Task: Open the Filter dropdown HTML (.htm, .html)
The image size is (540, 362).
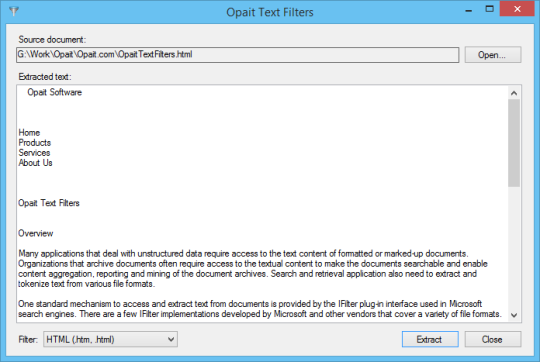Action: 110,339
